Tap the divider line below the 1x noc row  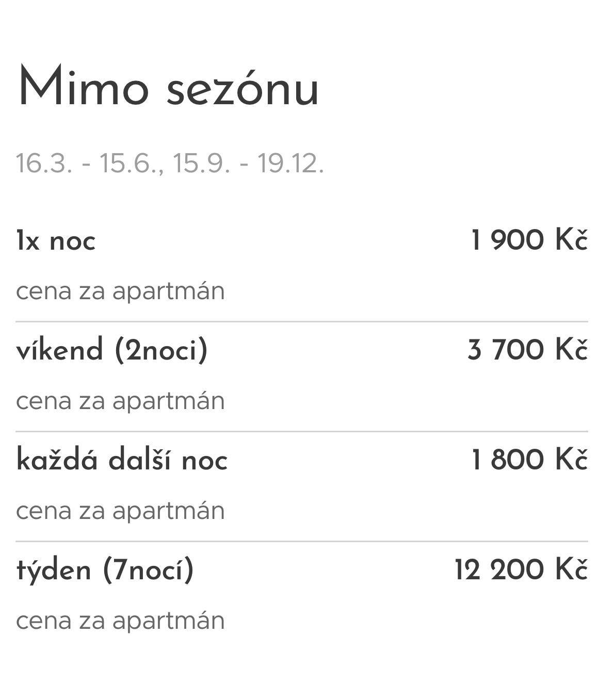pos(301,321)
